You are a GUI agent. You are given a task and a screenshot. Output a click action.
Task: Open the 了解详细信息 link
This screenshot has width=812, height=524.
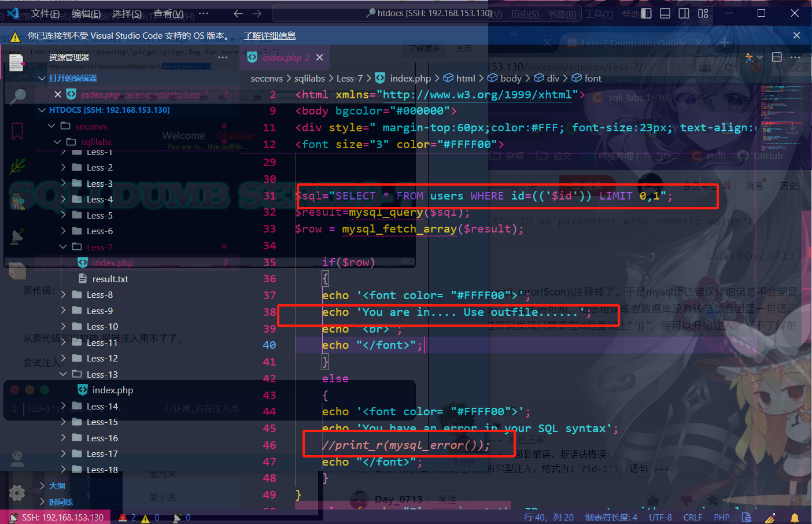click(270, 36)
